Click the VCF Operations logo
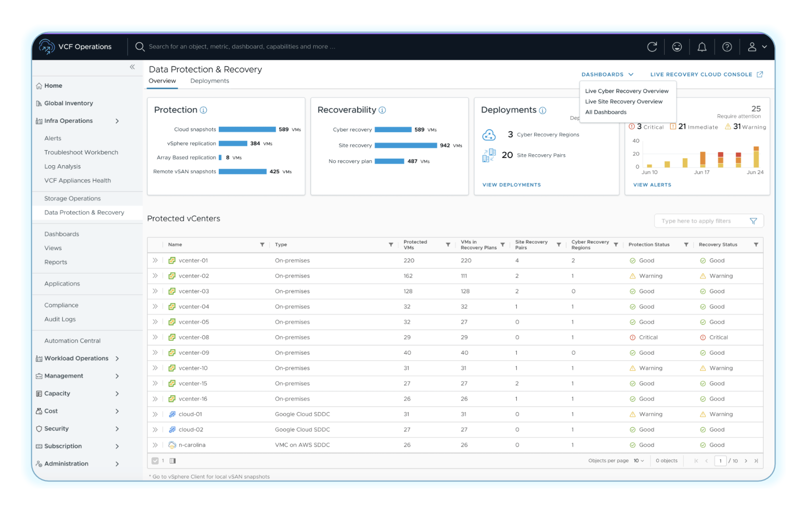The height and width of the screenshot is (510, 812). pyautogui.click(x=46, y=46)
